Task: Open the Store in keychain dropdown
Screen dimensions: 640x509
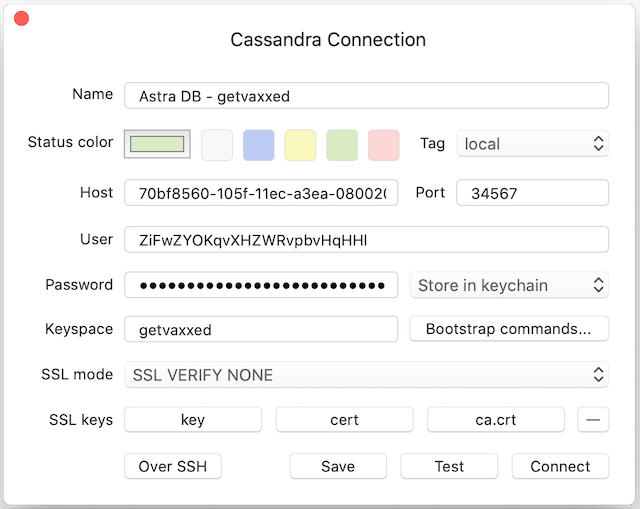Action: 509,285
